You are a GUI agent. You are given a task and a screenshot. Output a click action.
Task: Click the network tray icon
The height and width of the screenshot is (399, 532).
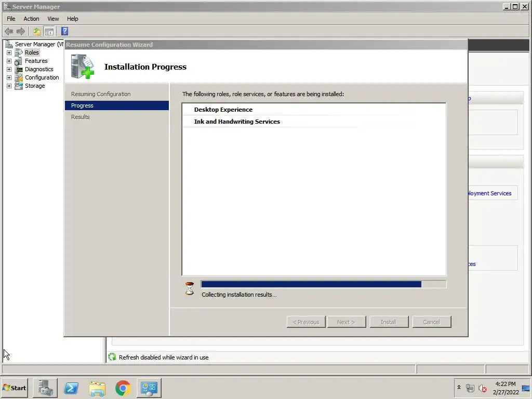point(470,388)
